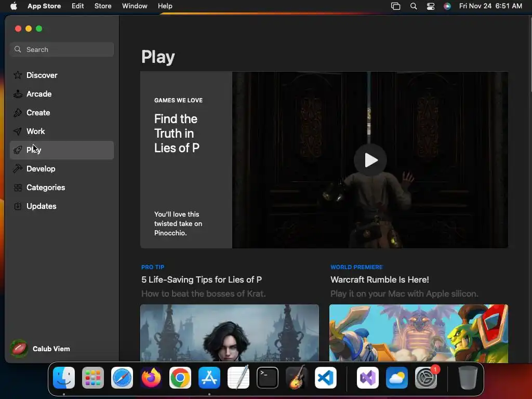Click the PRO TIP label
This screenshot has height=399, width=532.
[x=153, y=267]
